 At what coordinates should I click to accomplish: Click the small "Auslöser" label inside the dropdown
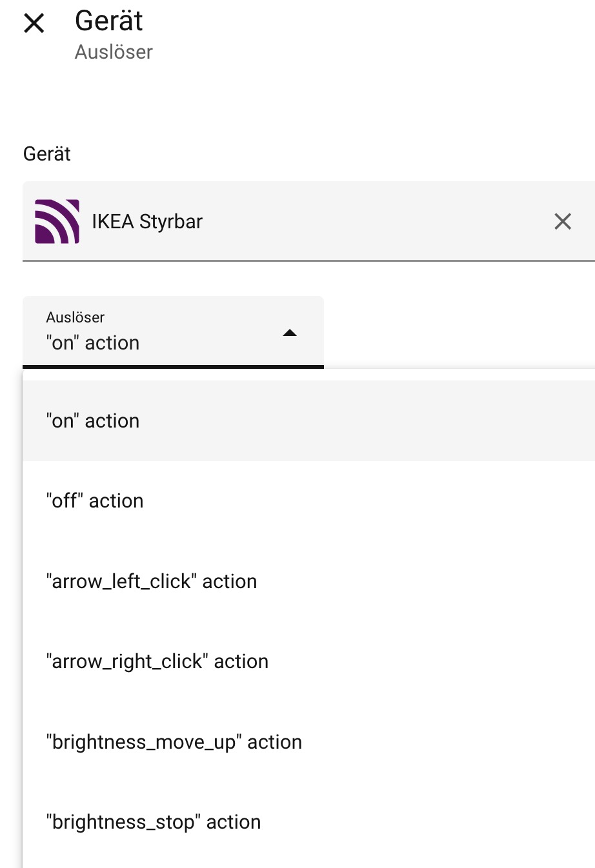coord(75,317)
